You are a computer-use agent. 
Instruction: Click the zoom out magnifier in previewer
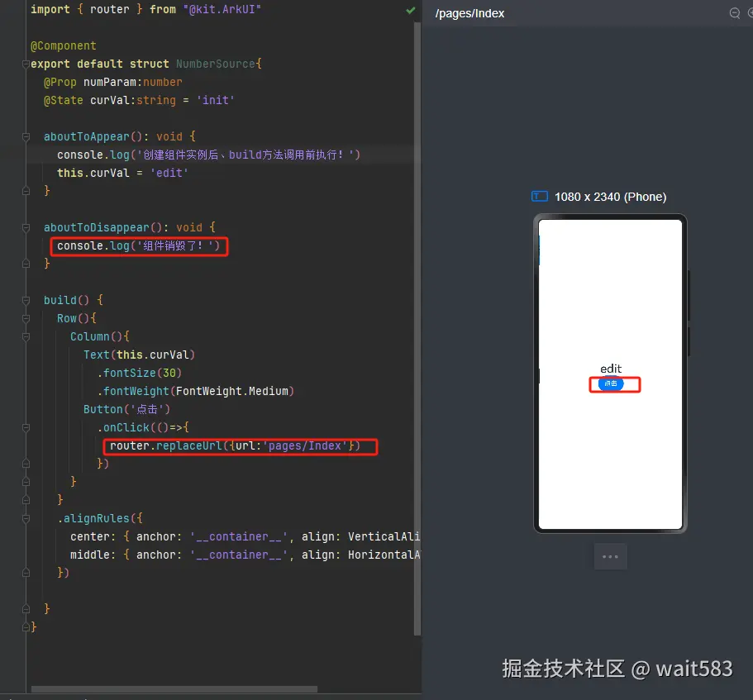[734, 13]
